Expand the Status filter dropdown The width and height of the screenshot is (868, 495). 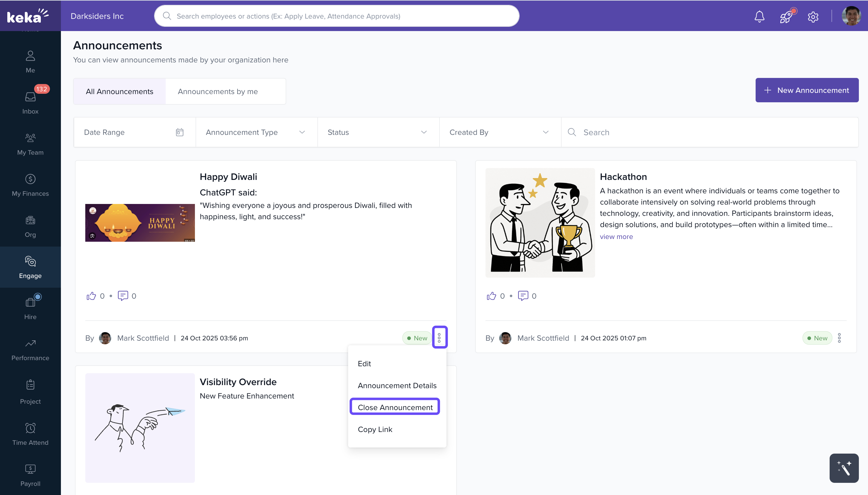point(378,132)
